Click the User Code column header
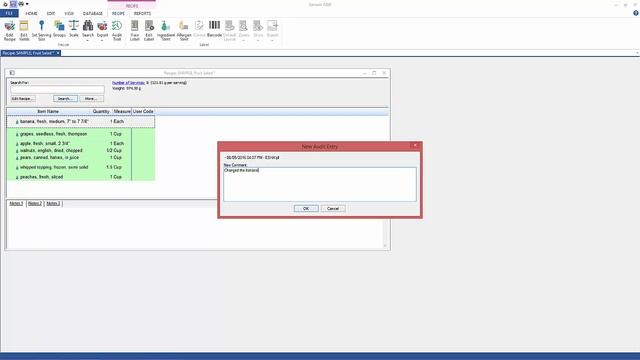Image resolution: width=640 pixels, height=360 pixels. tap(143, 111)
